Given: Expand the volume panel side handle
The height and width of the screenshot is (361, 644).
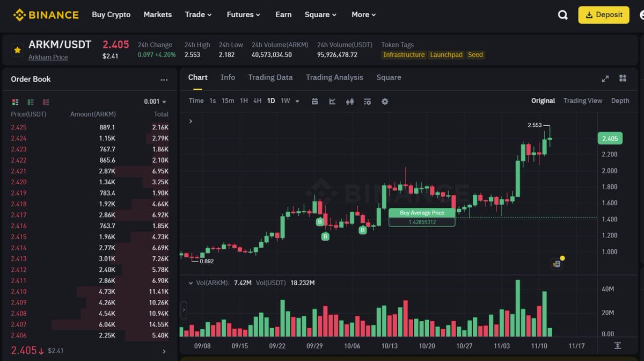Looking at the screenshot, I should click(184, 310).
